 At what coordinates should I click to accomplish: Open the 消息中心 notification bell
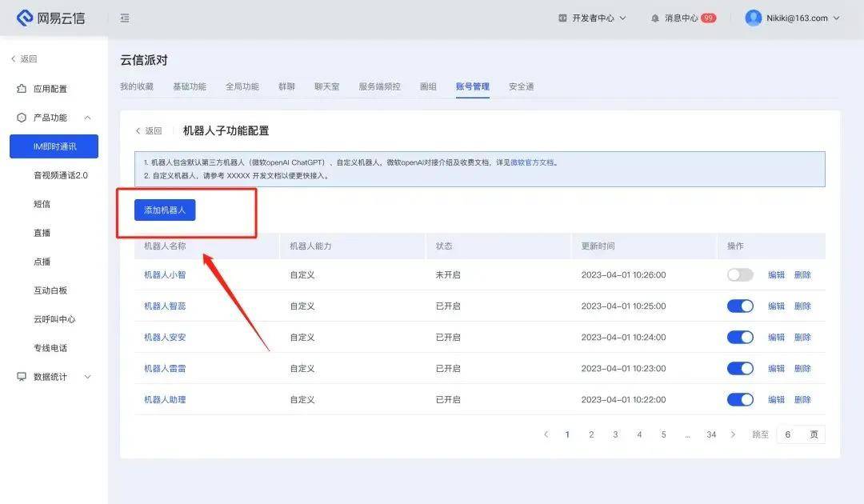tap(654, 17)
